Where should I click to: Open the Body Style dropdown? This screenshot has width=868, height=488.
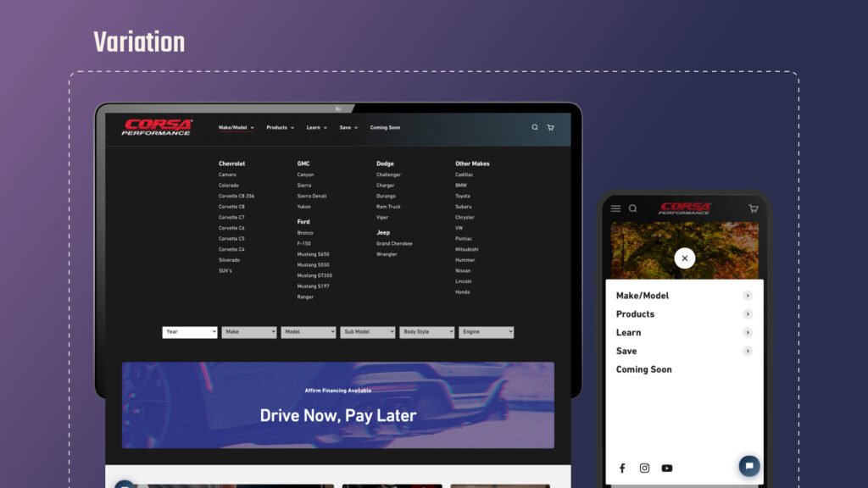point(427,332)
